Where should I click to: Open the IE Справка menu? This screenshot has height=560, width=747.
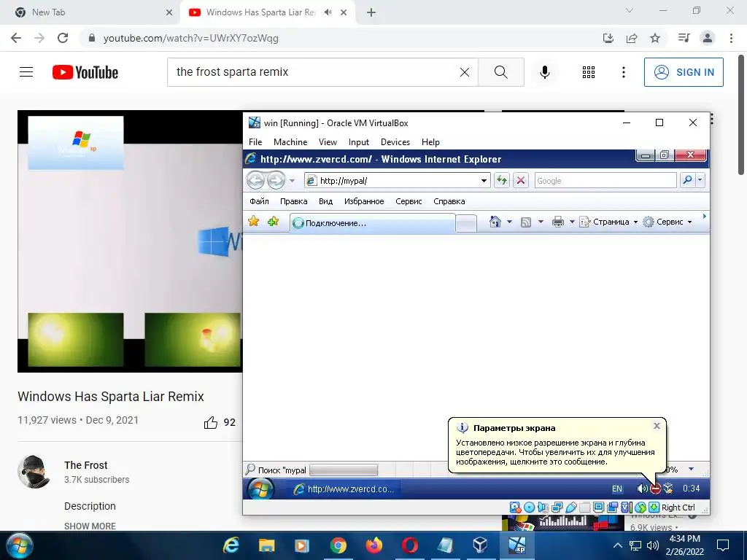click(x=449, y=201)
